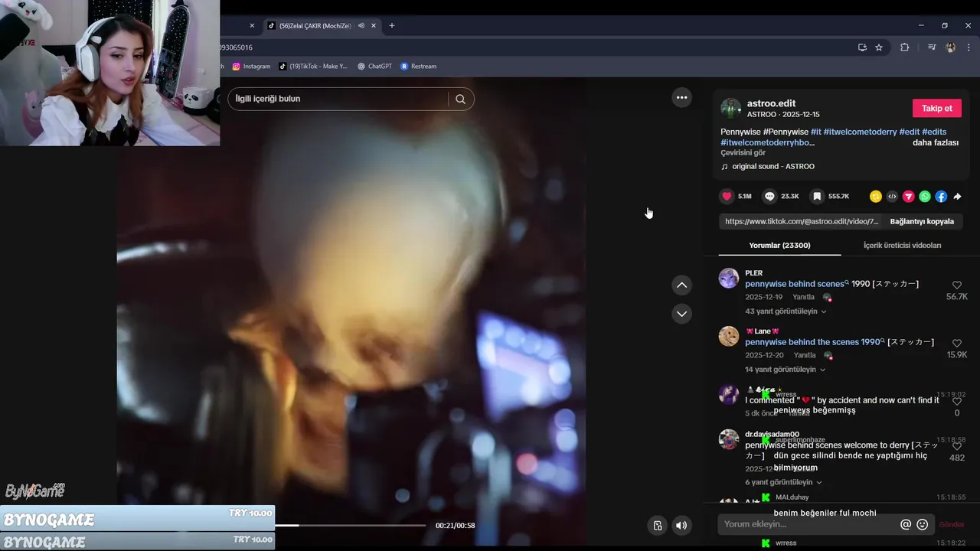The image size is (980, 551).
Task: Click Lane's comment avatar
Action: point(729,336)
